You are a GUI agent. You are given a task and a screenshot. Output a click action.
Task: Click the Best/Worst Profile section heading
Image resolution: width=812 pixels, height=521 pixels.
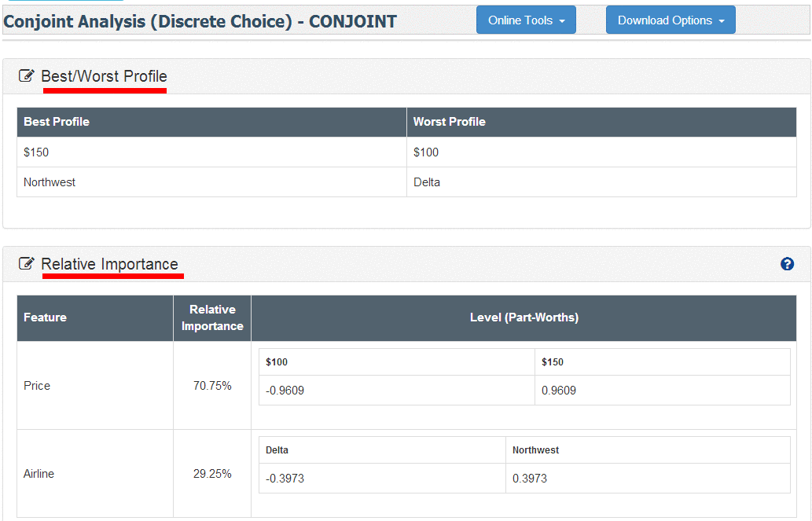point(104,76)
